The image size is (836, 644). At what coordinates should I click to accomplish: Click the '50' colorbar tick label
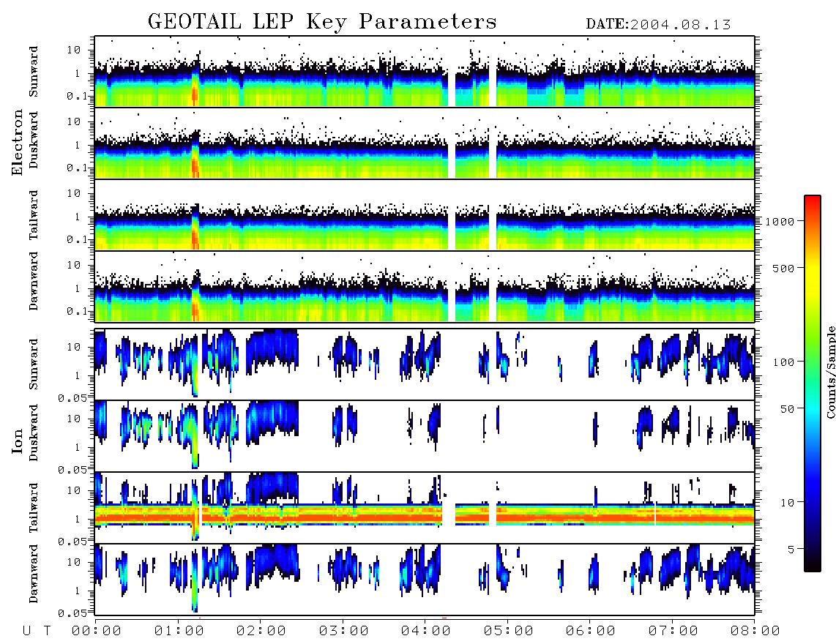(787, 408)
